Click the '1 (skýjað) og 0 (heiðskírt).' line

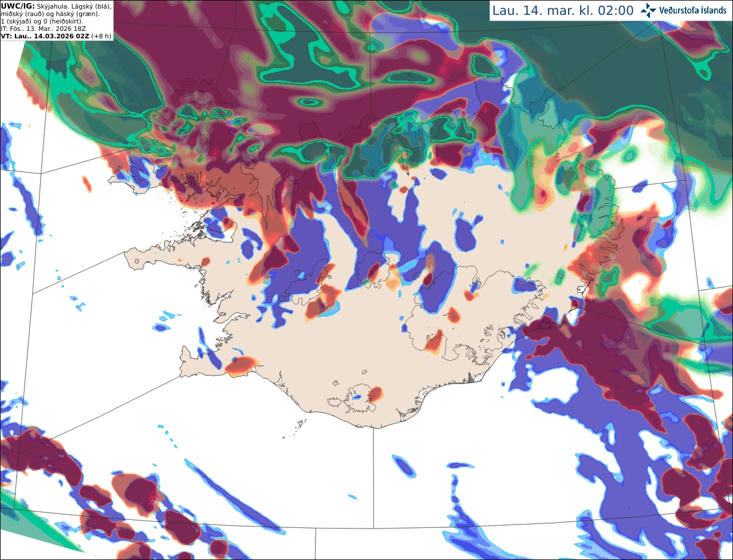tap(42, 21)
